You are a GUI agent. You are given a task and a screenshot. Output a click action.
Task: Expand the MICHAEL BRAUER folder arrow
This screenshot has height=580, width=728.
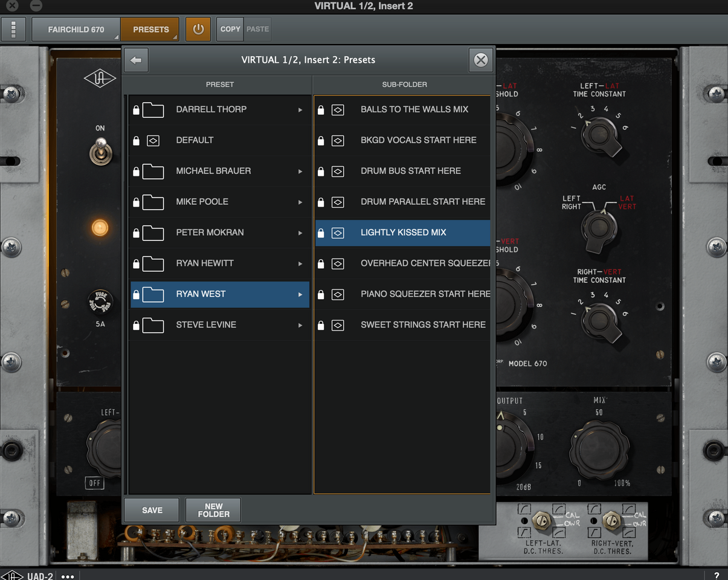click(x=300, y=172)
